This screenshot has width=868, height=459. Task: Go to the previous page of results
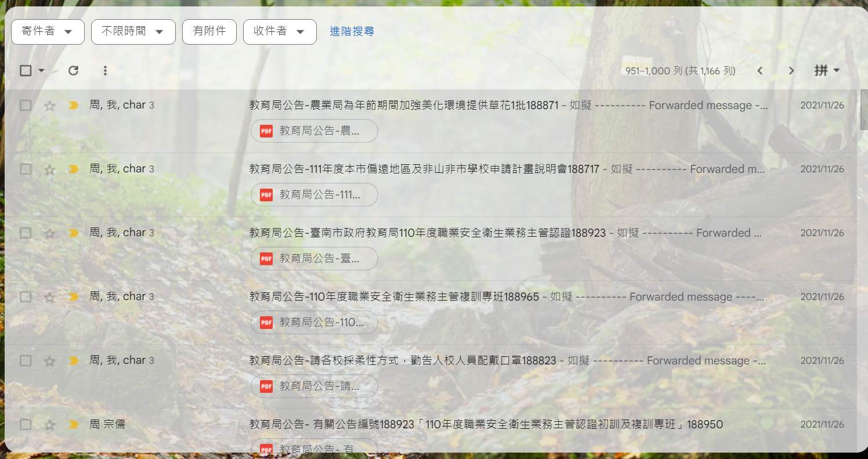759,71
